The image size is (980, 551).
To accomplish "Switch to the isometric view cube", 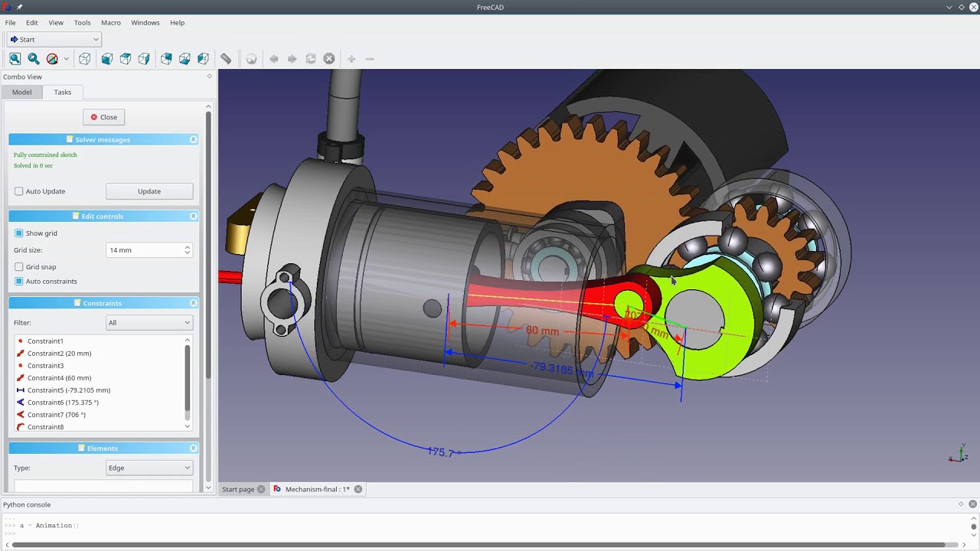I will pyautogui.click(x=85, y=59).
